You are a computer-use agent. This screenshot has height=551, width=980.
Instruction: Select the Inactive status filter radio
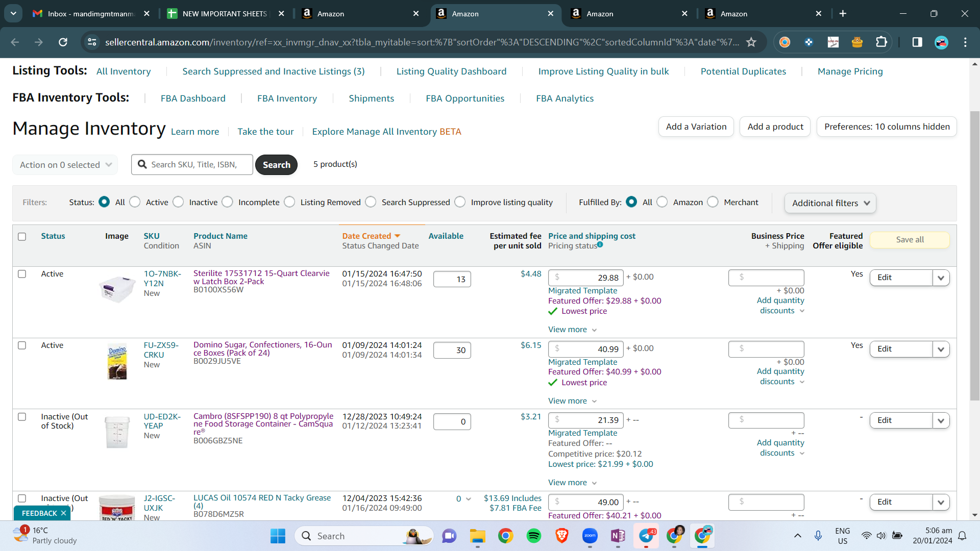click(x=179, y=203)
